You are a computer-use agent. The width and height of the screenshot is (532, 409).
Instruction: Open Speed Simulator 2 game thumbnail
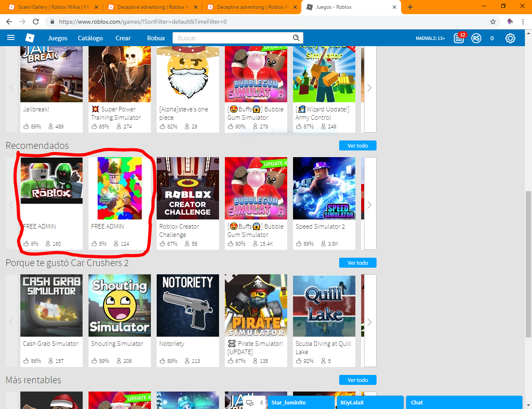tap(324, 188)
